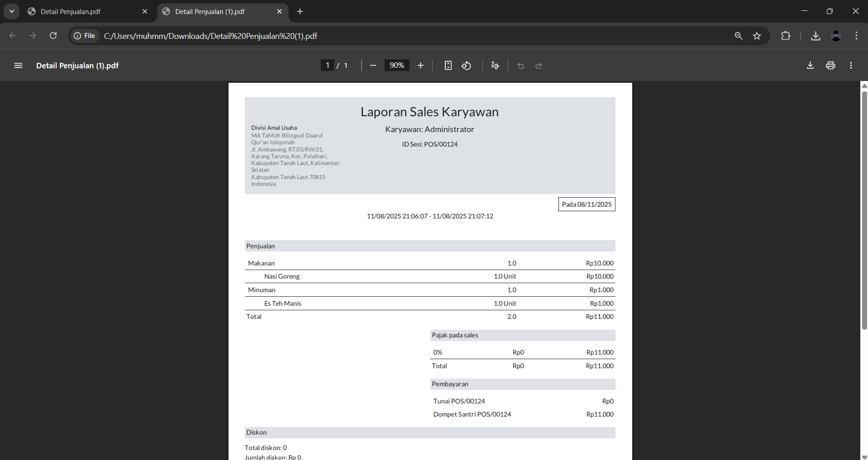The height and width of the screenshot is (460, 868).
Task: Open the PDF viewer more actions menu
Action: pos(851,66)
